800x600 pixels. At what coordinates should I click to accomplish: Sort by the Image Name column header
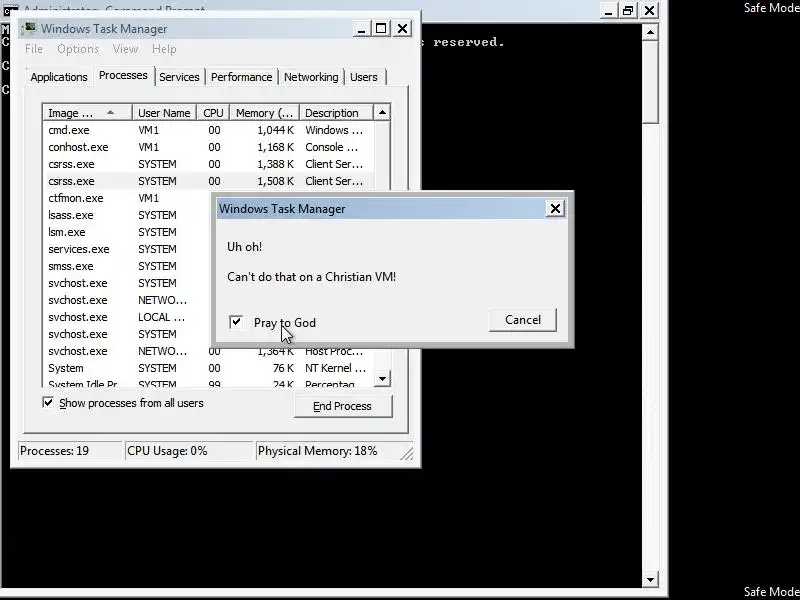(87, 113)
